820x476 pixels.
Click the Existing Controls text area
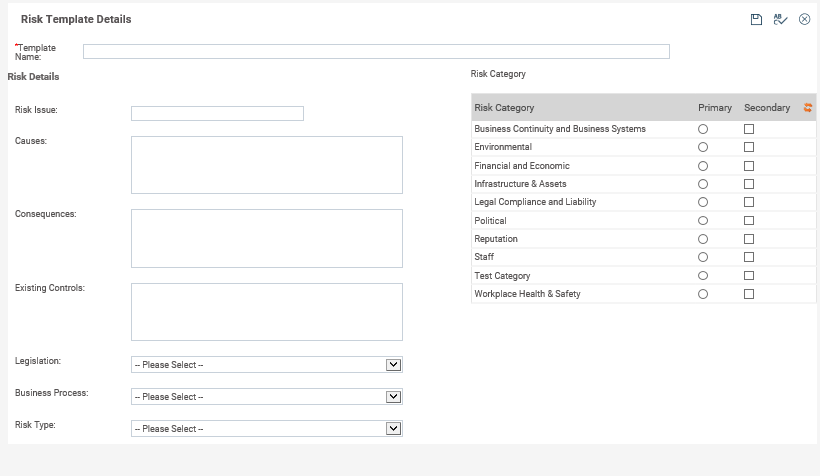pyautogui.click(x=267, y=312)
